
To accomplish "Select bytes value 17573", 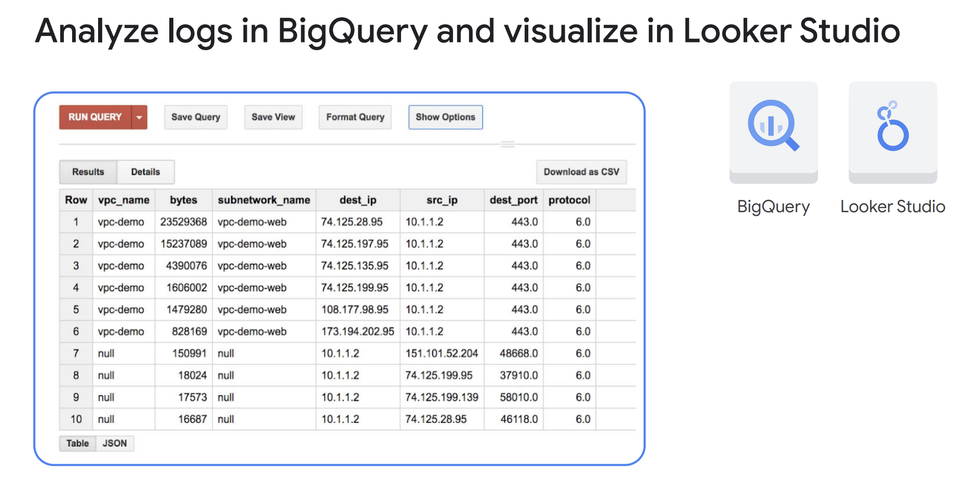I will 192,397.
